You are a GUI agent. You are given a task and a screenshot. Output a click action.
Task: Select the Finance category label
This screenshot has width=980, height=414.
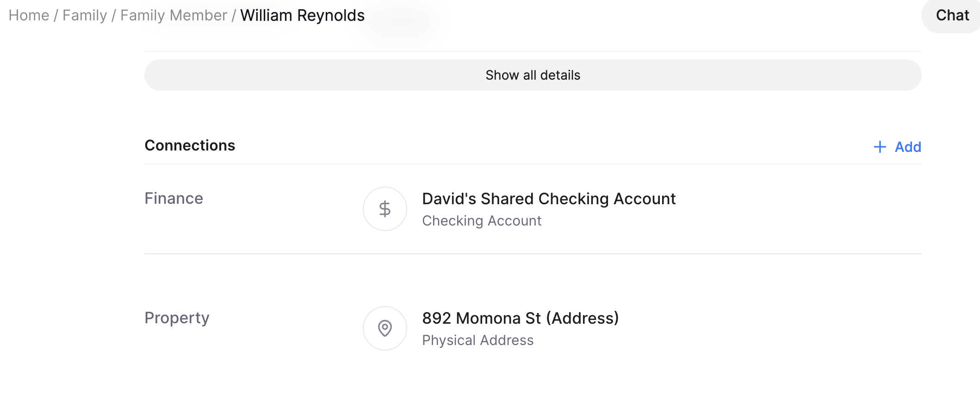(174, 198)
